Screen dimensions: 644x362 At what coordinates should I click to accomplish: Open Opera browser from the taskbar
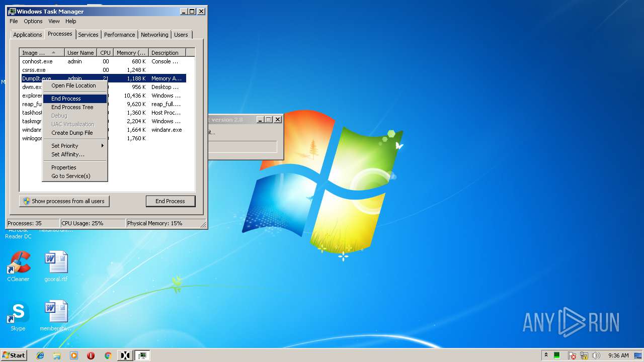tap(91, 355)
